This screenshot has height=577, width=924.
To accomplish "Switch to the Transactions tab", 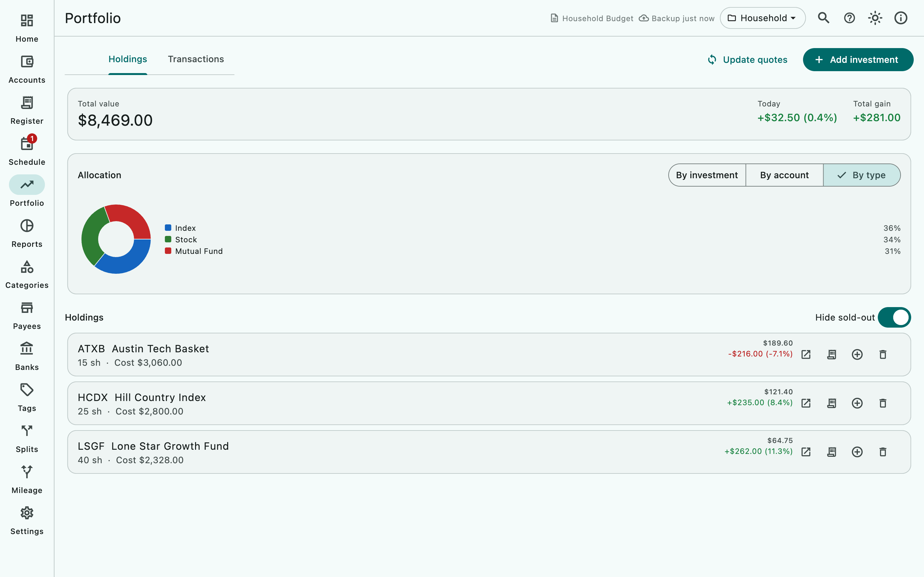I will [196, 59].
